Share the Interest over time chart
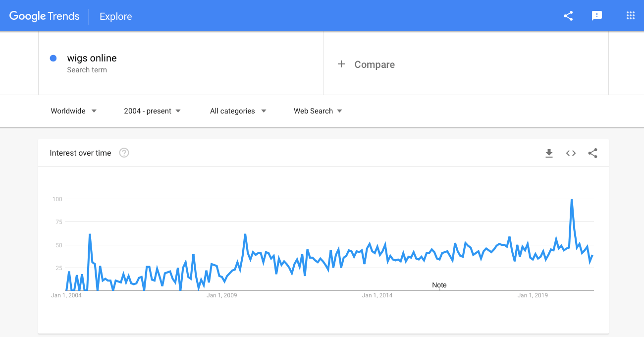Screen dimensions: 644x337 pyautogui.click(x=592, y=153)
